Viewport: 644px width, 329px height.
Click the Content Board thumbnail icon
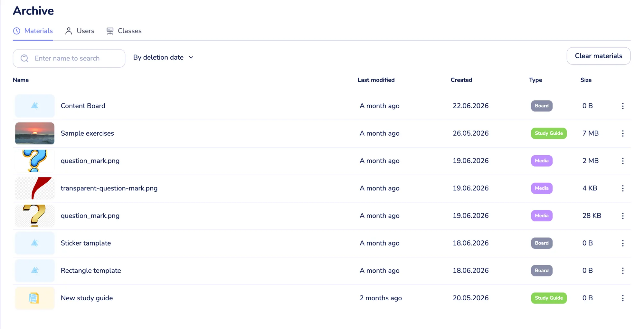[35, 106]
